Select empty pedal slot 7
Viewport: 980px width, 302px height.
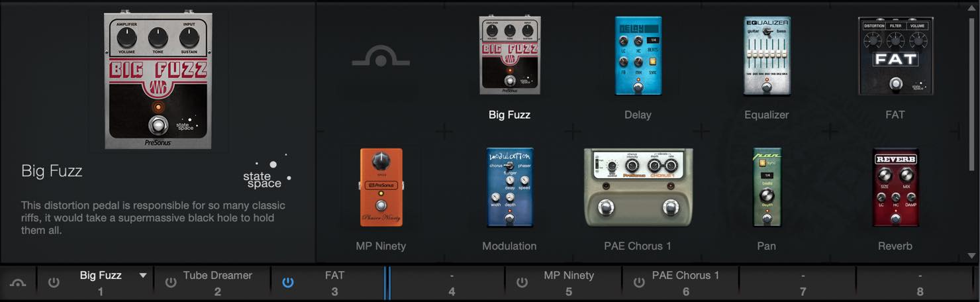[x=798, y=283]
